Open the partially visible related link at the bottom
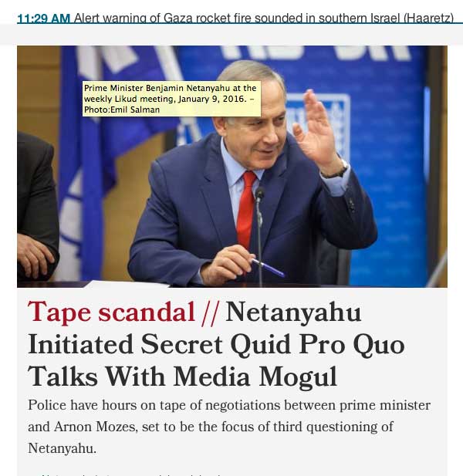 (130, 474)
